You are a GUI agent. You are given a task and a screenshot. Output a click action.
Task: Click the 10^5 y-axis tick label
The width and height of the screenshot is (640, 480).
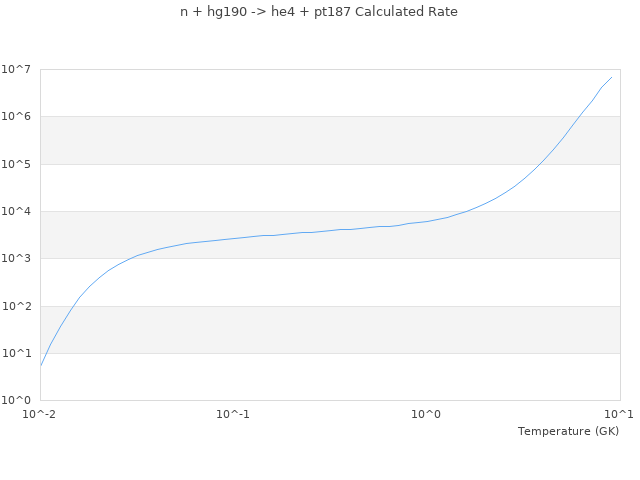(x=19, y=164)
